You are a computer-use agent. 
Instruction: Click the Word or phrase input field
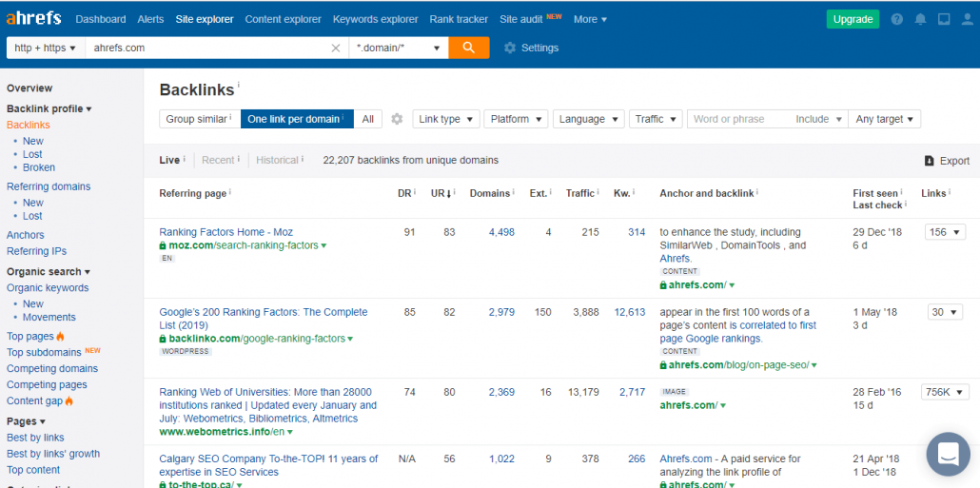[738, 119]
